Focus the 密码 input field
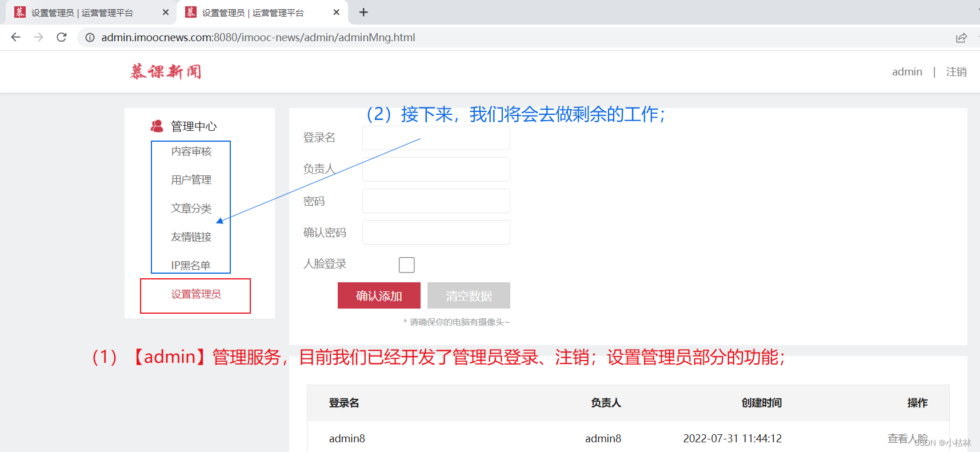The image size is (980, 452). click(x=436, y=201)
